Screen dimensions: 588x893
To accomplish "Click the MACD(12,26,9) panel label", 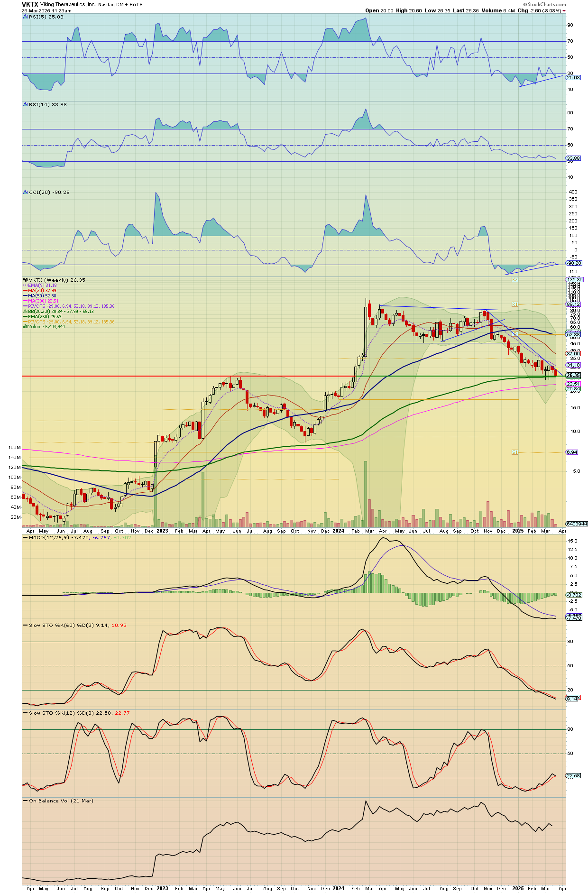I will tap(80, 538).
